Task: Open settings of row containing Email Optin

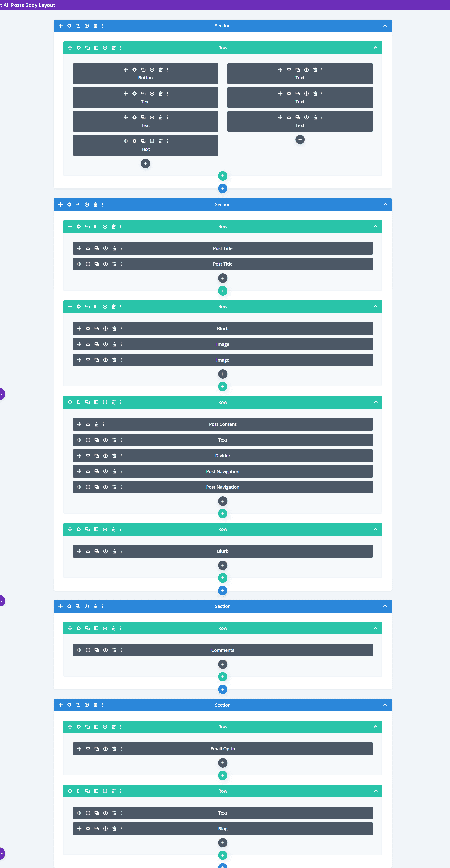Action: pyautogui.click(x=79, y=727)
